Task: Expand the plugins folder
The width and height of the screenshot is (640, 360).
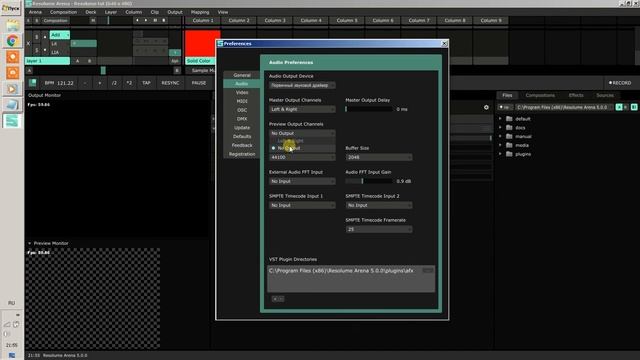Action: point(500,154)
